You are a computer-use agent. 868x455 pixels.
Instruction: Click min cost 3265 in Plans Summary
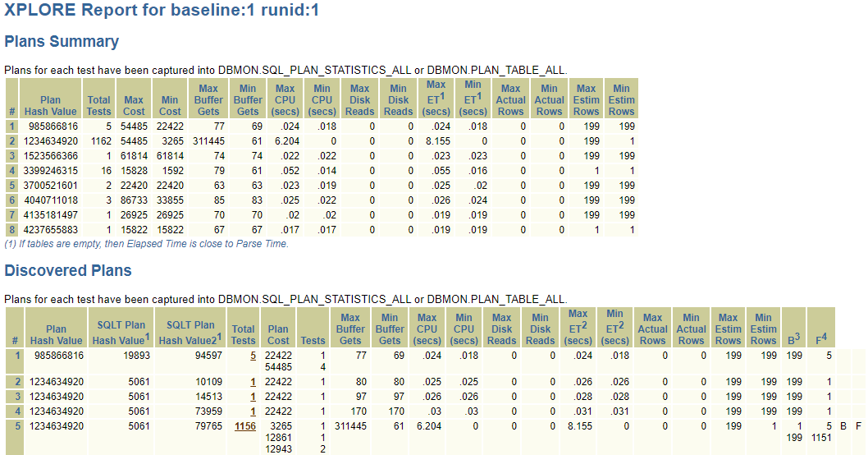point(173,141)
